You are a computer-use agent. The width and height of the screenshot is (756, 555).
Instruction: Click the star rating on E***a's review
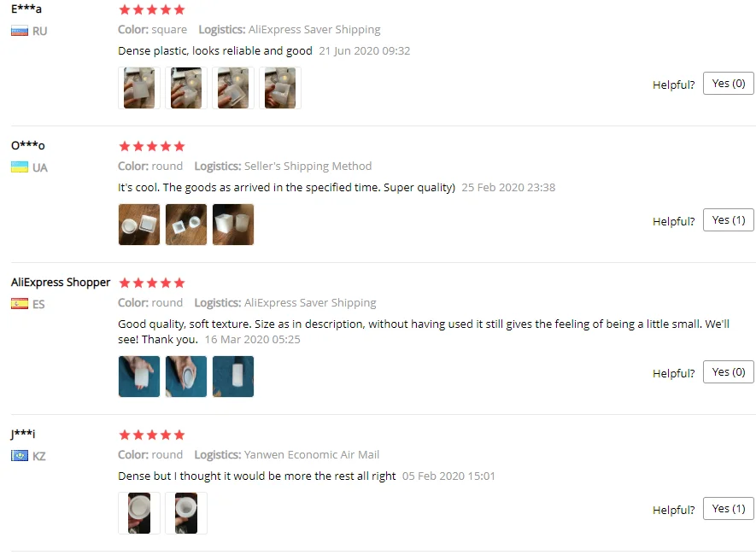(152, 9)
